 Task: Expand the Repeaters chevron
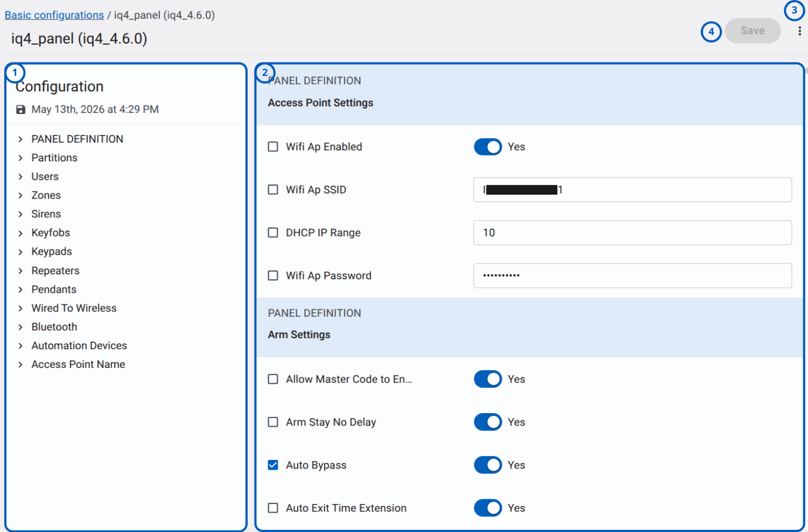coord(20,271)
